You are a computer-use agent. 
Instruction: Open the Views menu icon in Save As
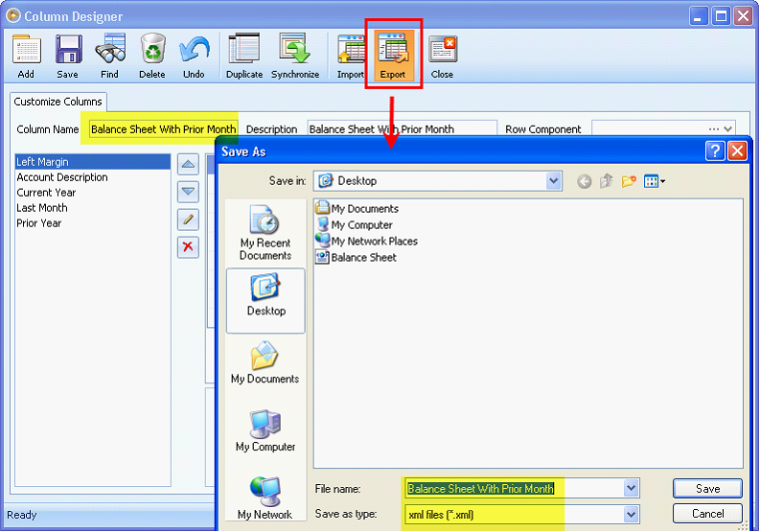pyautogui.click(x=655, y=181)
